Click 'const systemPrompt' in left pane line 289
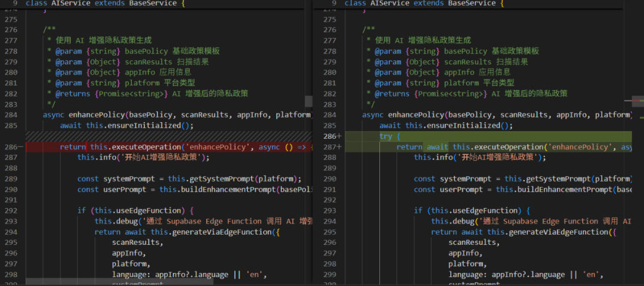The height and width of the screenshot is (286, 644). click(117, 179)
